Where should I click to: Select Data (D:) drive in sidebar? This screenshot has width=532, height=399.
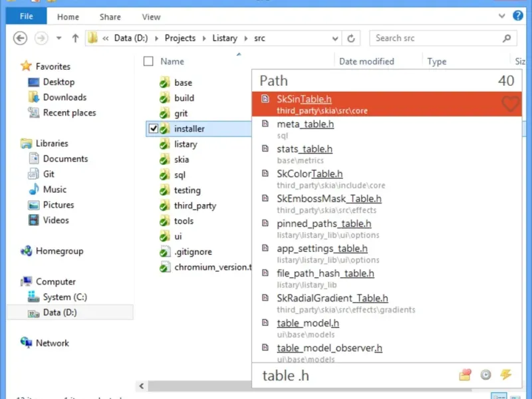coord(70,312)
